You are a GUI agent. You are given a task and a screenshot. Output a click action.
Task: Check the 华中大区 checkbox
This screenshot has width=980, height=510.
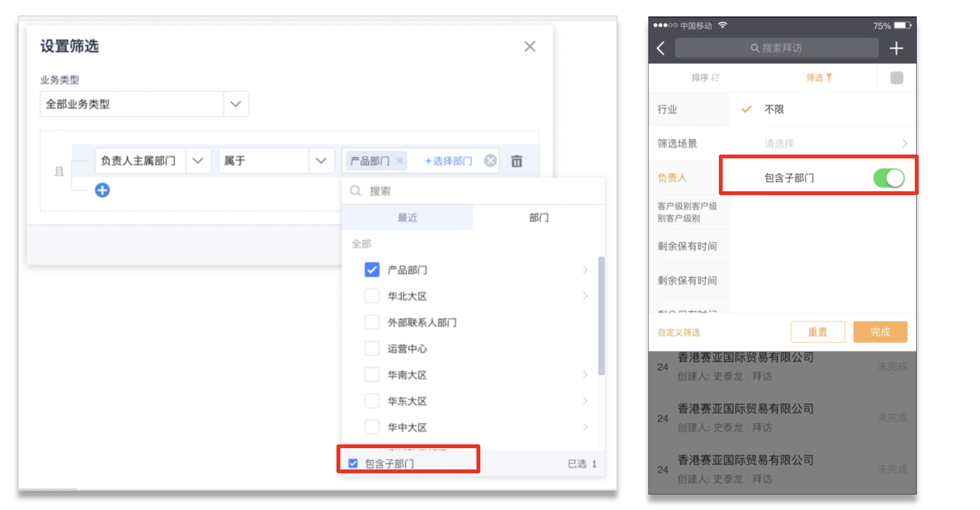point(372,427)
